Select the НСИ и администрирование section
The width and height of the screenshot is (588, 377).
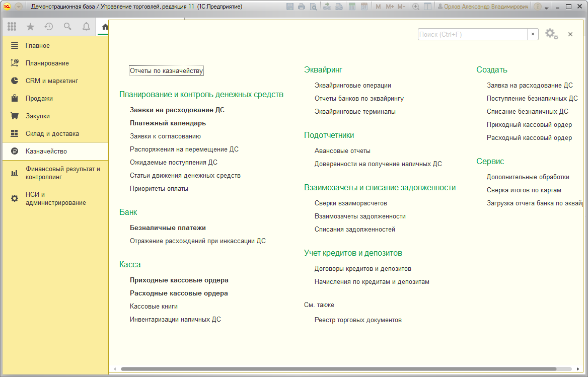pos(55,199)
